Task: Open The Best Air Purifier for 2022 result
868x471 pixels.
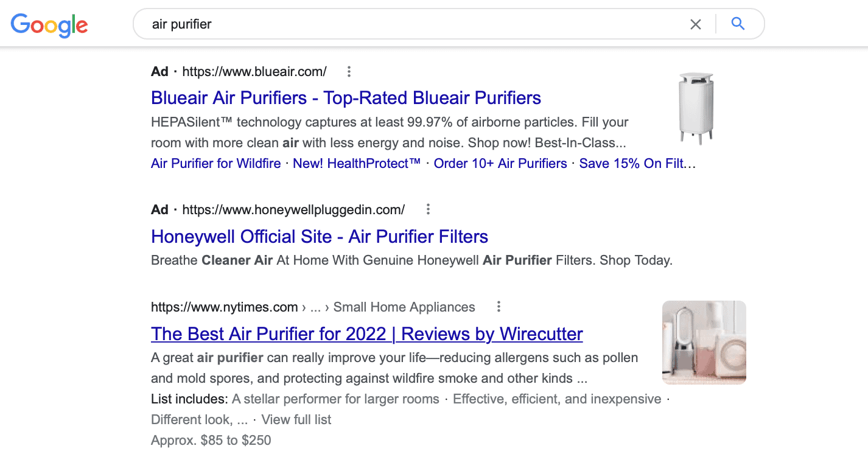Action: pyautogui.click(x=367, y=334)
